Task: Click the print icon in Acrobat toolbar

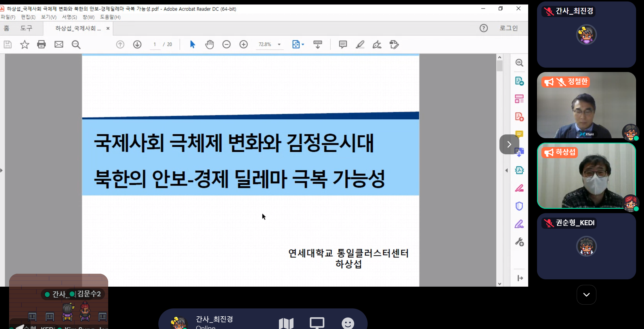Action: tap(41, 44)
